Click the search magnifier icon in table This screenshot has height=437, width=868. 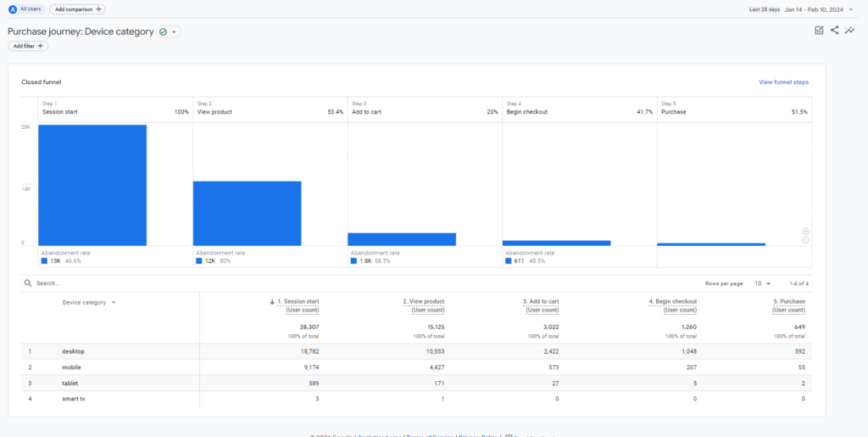28,283
